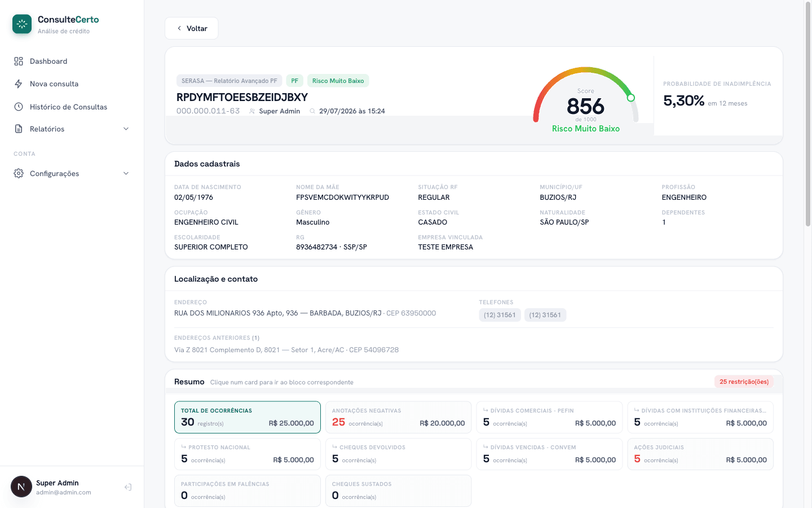Click the Relatórios document icon
The height and width of the screenshot is (508, 812).
point(19,129)
